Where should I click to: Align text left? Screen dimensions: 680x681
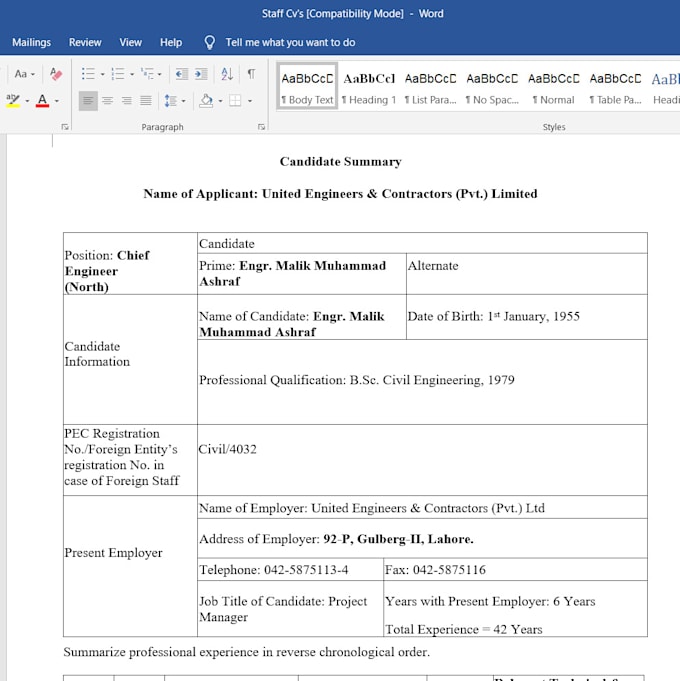[x=88, y=101]
